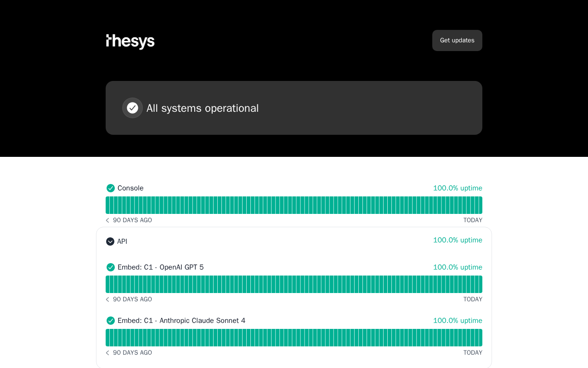This screenshot has width=588, height=368.
Task: Click the thesys logo
Action: [130, 41]
